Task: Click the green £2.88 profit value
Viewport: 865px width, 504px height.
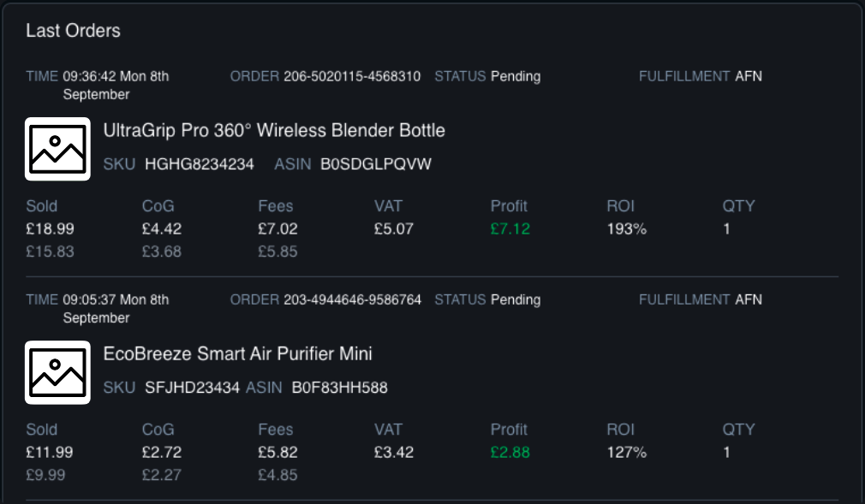Action: point(510,453)
